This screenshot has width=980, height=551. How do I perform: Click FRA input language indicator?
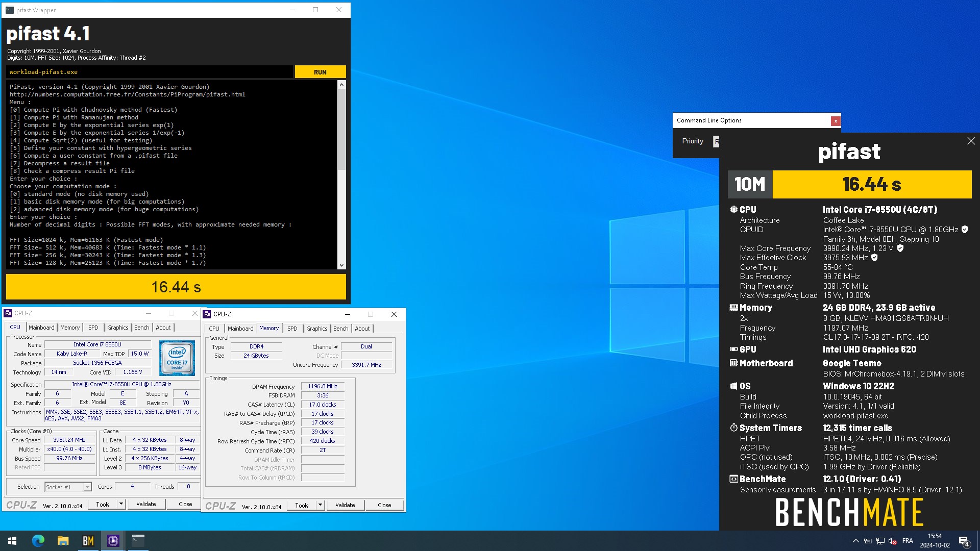(x=908, y=541)
